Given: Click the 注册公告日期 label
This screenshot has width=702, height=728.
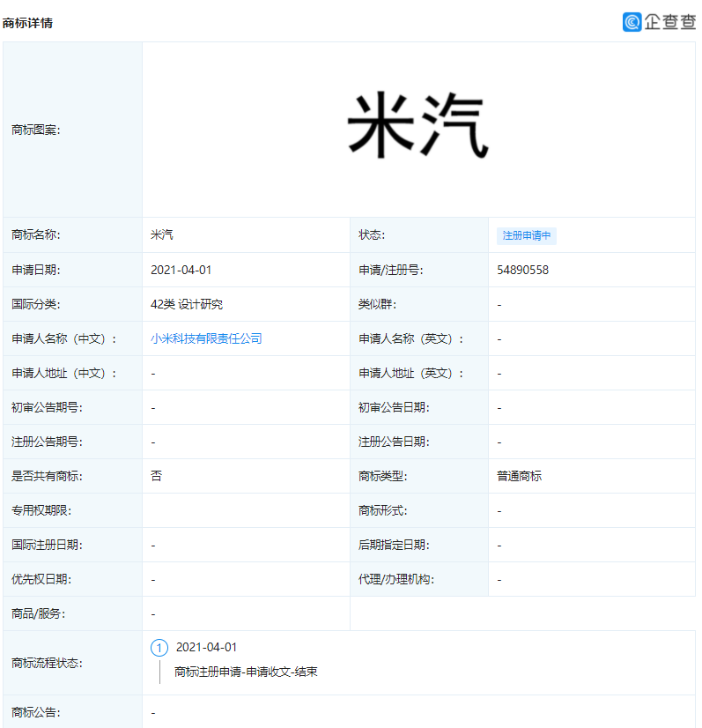Looking at the screenshot, I should pyautogui.click(x=394, y=442).
